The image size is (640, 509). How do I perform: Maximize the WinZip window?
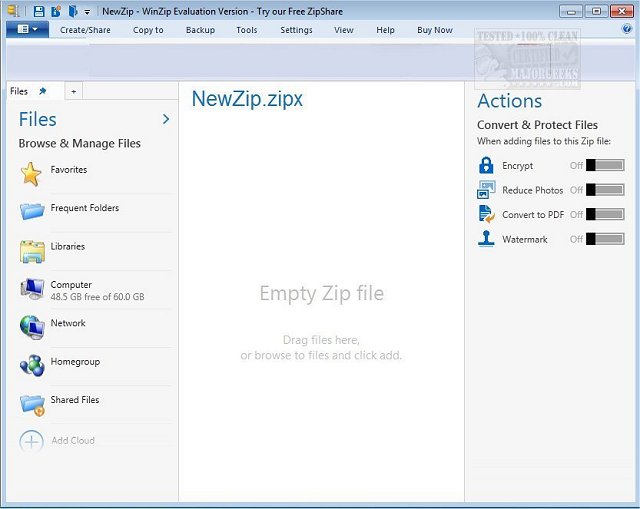596,11
